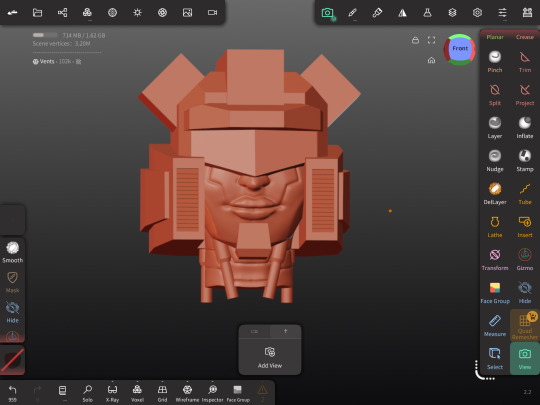Open the View tool settings in top bar
This screenshot has width=540, height=405.
328,13
